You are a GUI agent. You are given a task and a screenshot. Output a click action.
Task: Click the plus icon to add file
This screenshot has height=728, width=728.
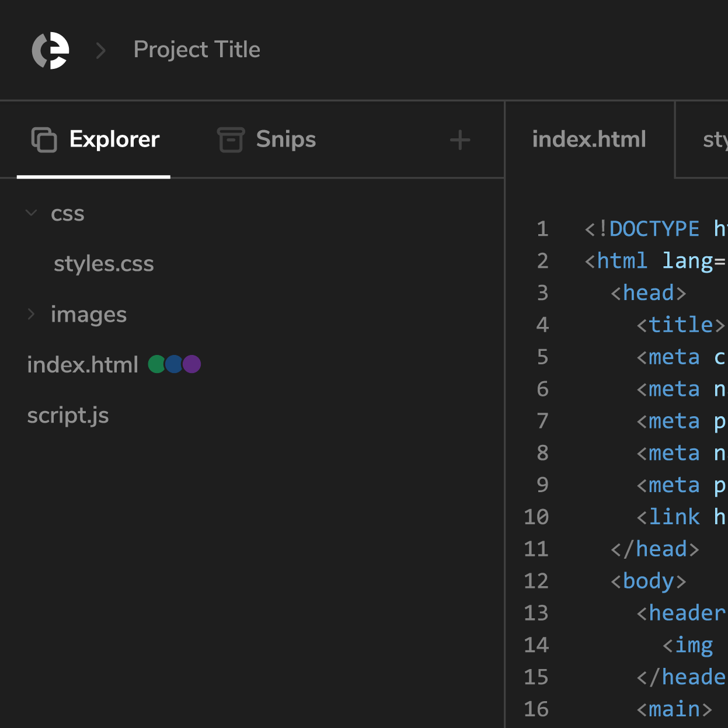[460, 140]
